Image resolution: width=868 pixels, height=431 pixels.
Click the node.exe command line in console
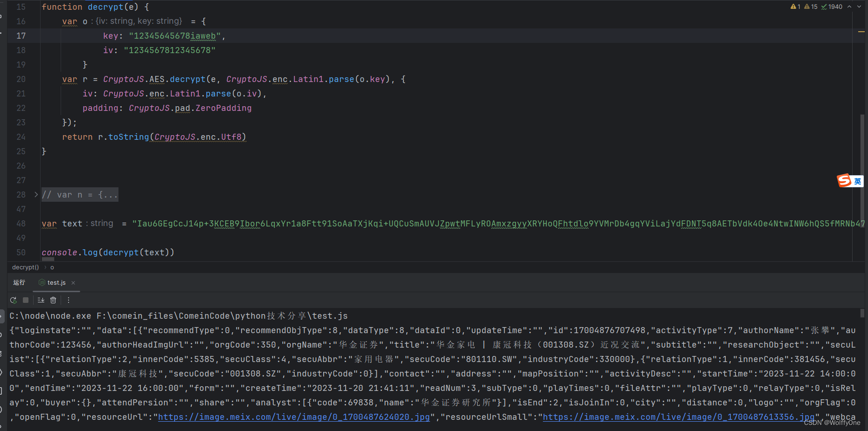click(179, 316)
